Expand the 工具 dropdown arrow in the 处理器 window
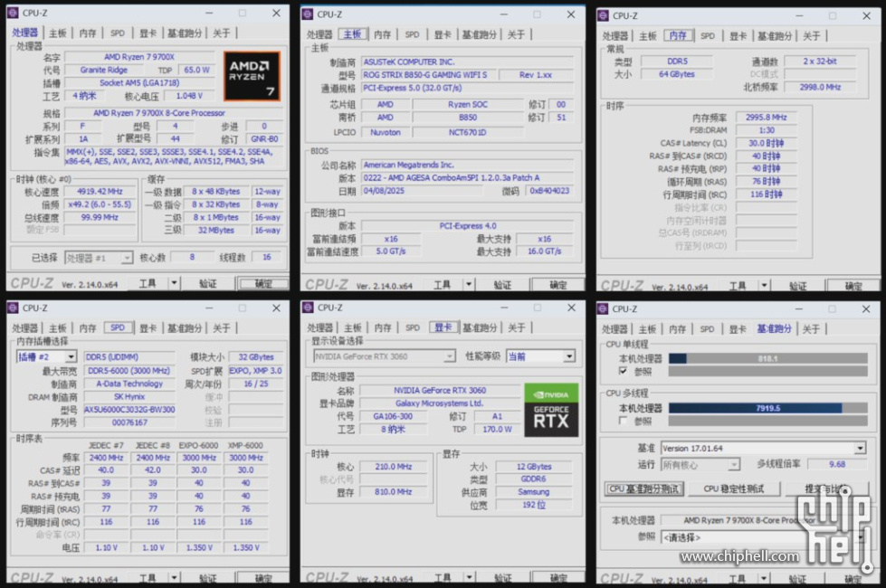Viewport: 886px width, 588px height. (174, 283)
